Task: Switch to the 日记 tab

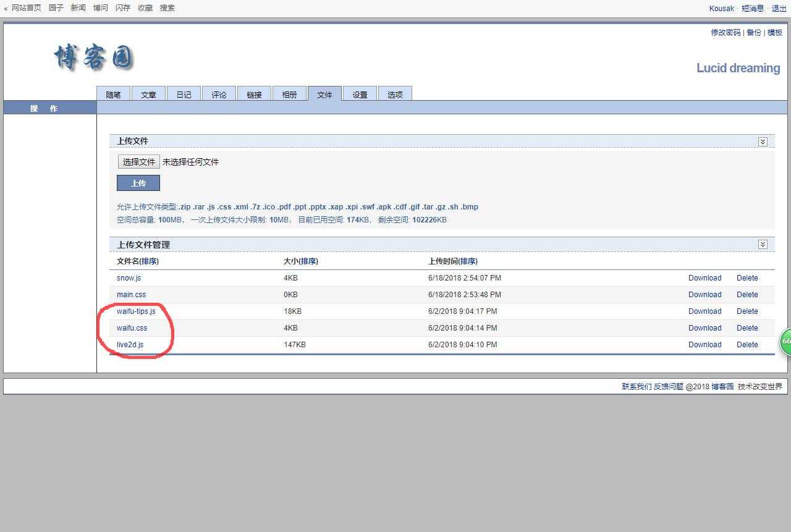Action: pos(184,94)
